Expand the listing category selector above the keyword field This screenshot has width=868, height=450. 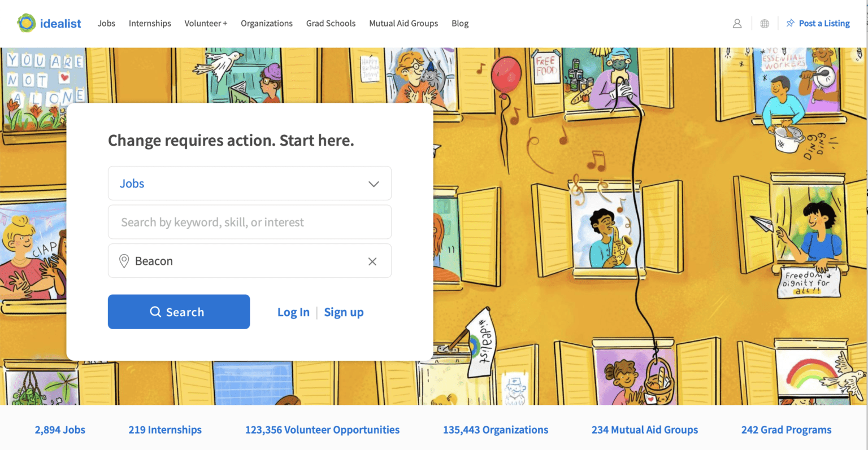[x=249, y=184]
